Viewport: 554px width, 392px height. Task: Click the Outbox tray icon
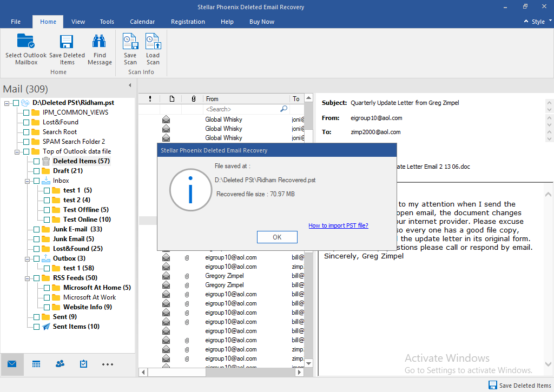(46, 258)
